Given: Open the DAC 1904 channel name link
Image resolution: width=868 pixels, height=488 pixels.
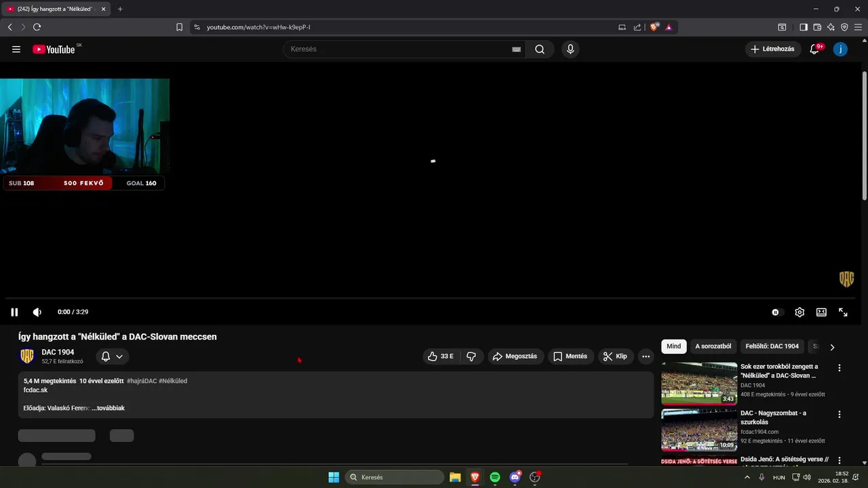Looking at the screenshot, I should click(x=58, y=352).
